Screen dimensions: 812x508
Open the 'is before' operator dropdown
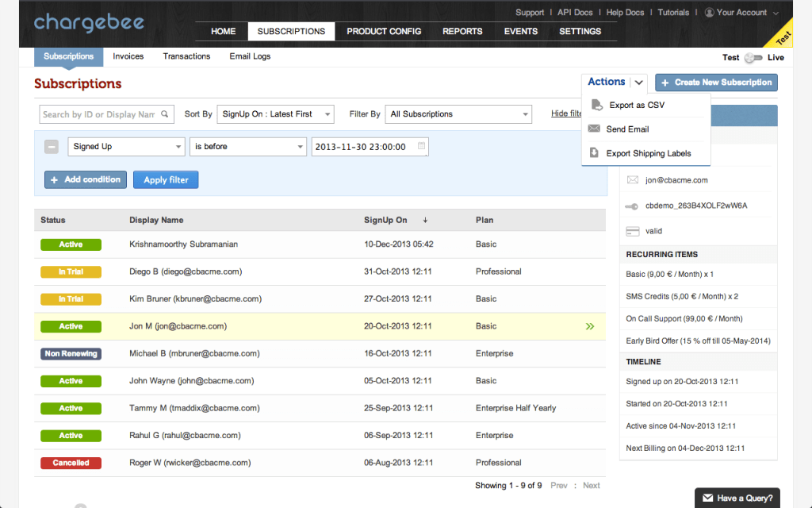(248, 147)
